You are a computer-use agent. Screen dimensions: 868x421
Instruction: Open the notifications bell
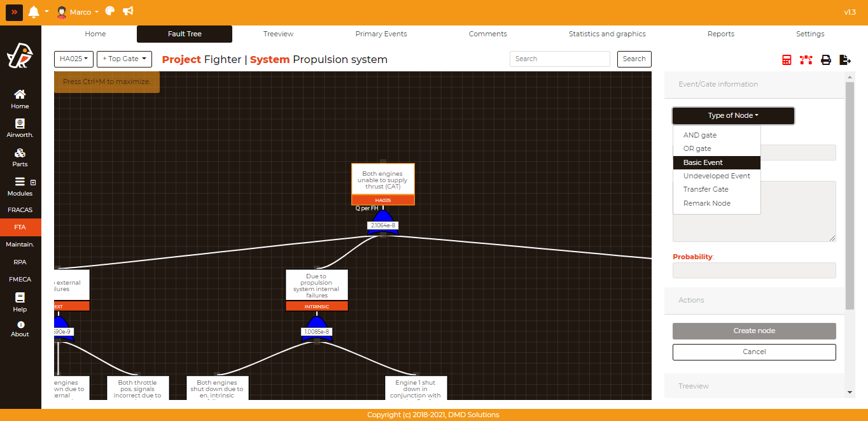[x=34, y=12]
